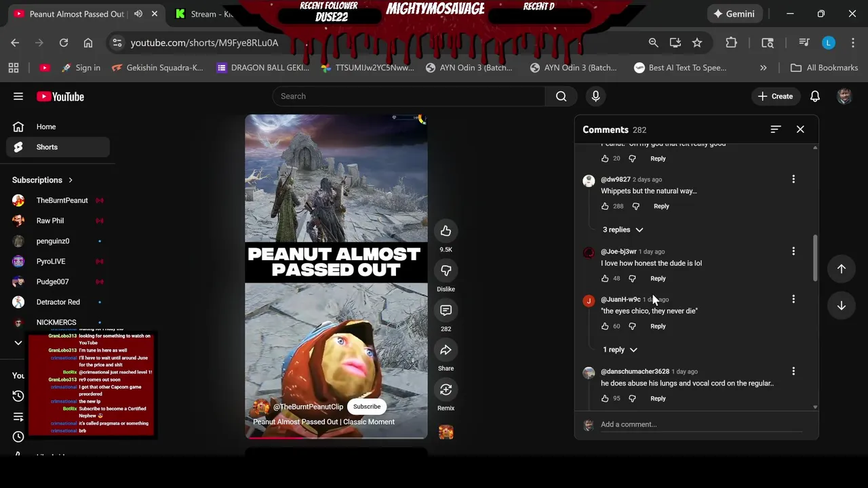The height and width of the screenshot is (488, 868).
Task: Open All Bookmarks folder
Action: pyautogui.click(x=825, y=68)
